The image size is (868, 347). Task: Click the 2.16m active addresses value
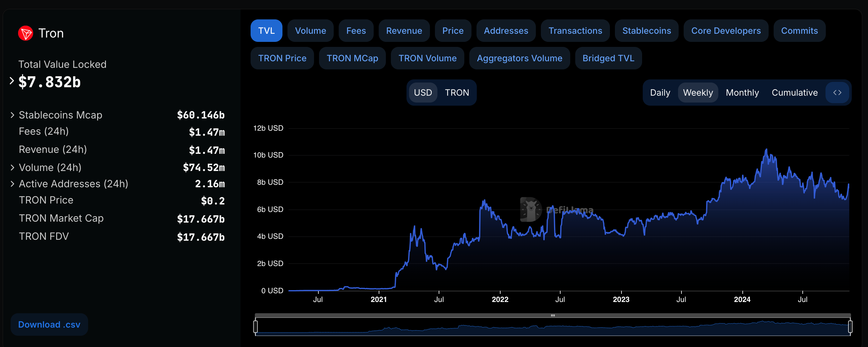[x=210, y=184]
